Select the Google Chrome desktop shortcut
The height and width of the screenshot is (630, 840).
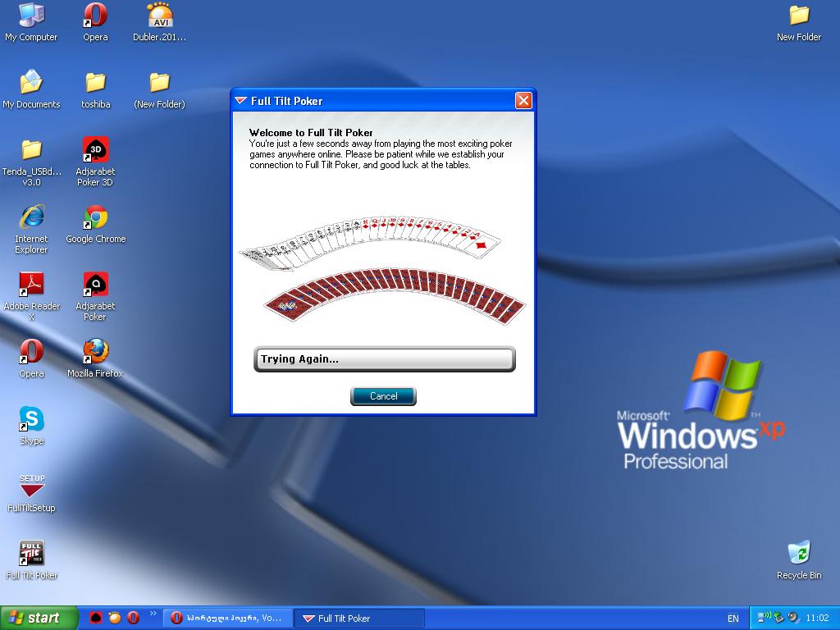coord(95,225)
